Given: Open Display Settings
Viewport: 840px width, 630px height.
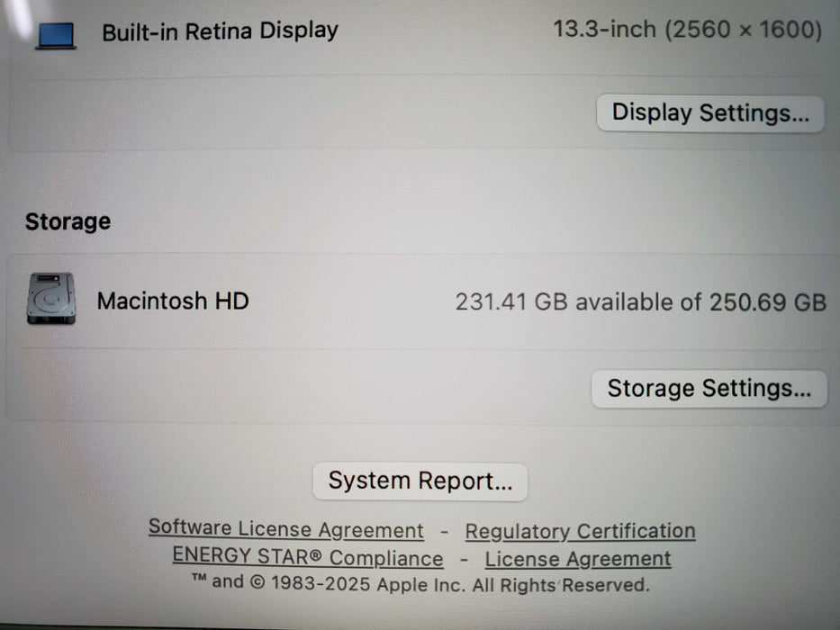Looking at the screenshot, I should point(709,112).
